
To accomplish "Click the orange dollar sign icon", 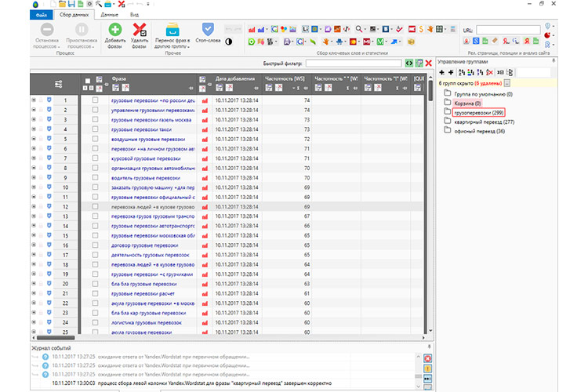I will (x=421, y=29).
